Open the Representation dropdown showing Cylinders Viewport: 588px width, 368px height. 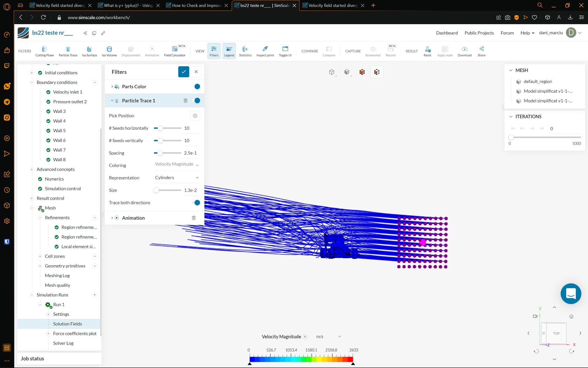point(176,177)
